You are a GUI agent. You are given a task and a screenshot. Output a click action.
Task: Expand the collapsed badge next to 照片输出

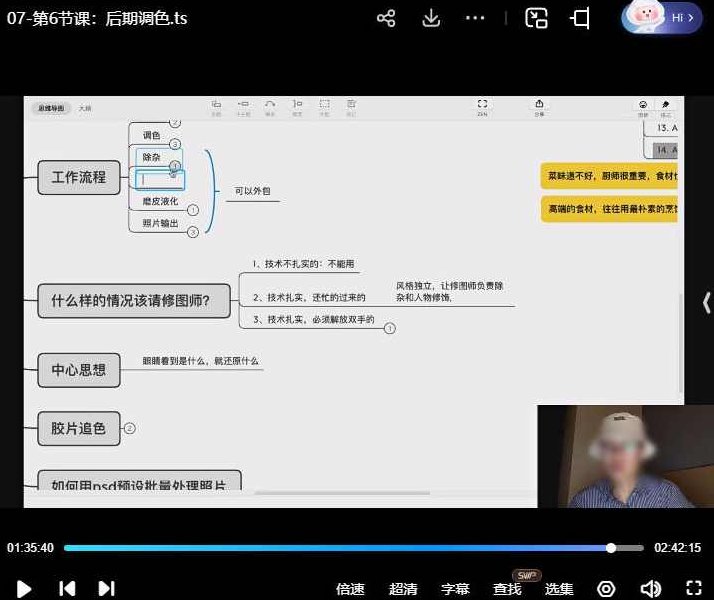[193, 232]
